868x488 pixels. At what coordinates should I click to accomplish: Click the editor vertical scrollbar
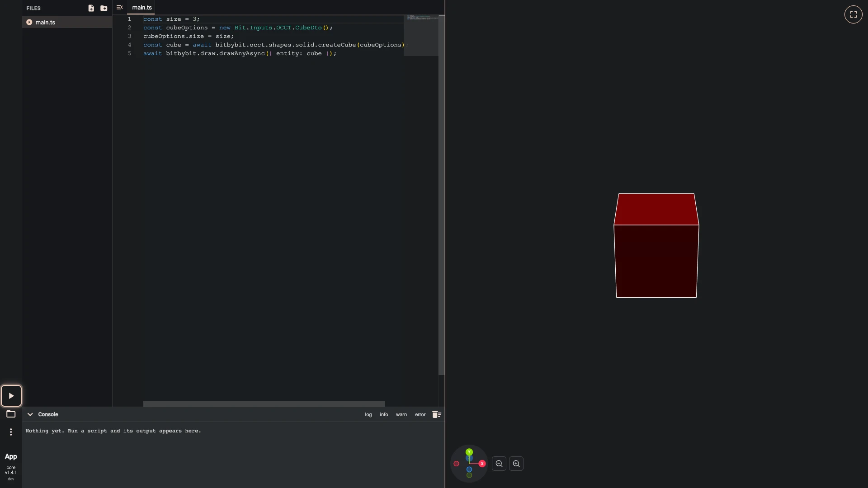click(442, 195)
